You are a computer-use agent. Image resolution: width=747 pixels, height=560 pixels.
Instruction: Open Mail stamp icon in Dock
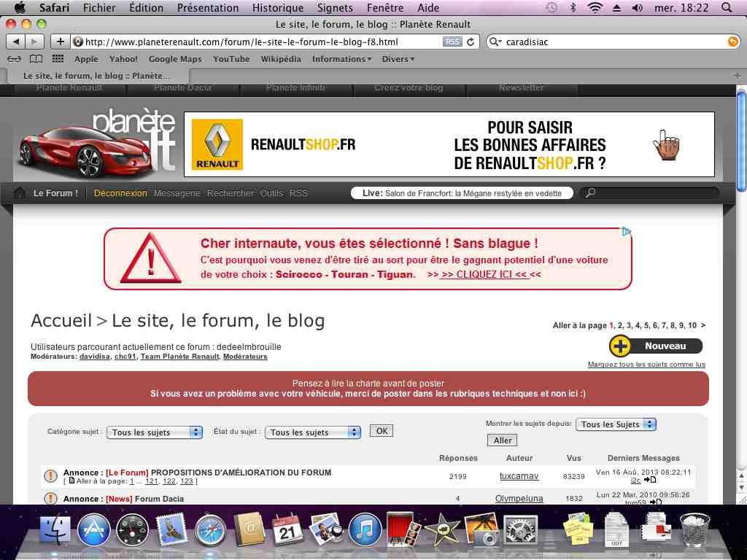pyautogui.click(x=171, y=529)
